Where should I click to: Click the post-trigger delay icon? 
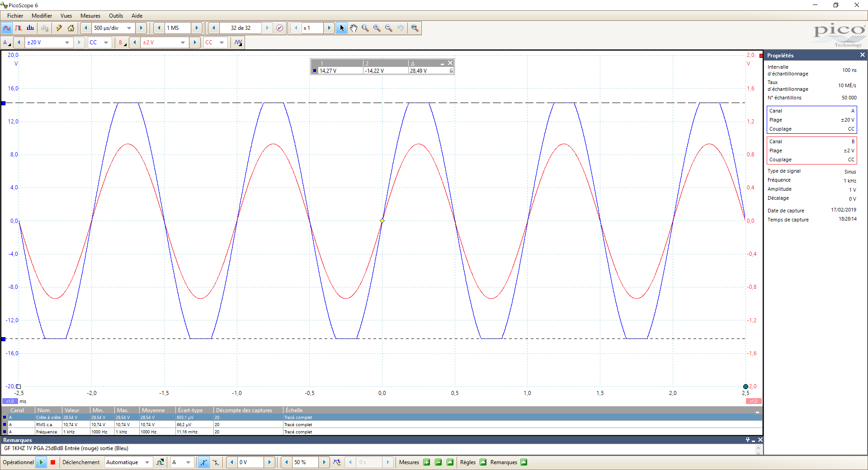[337, 462]
